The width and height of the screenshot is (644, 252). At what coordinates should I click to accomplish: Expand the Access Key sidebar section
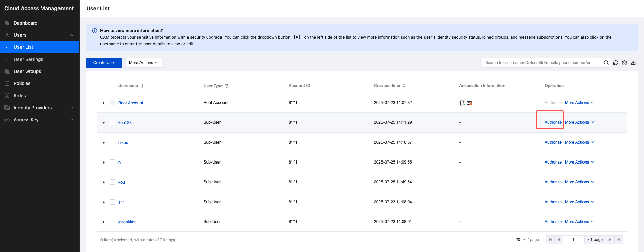point(39,120)
